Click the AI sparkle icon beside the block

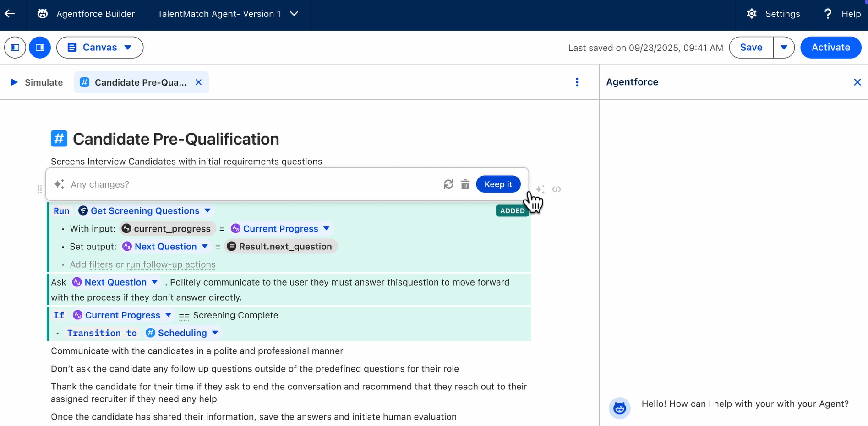[540, 189]
